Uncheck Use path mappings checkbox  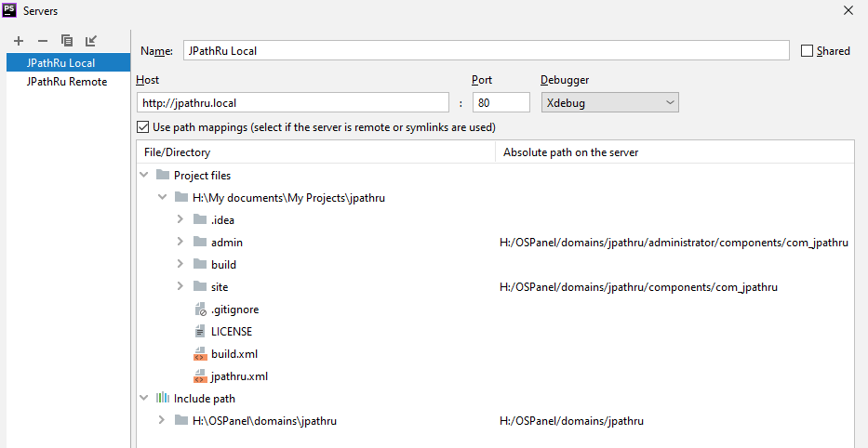point(143,127)
